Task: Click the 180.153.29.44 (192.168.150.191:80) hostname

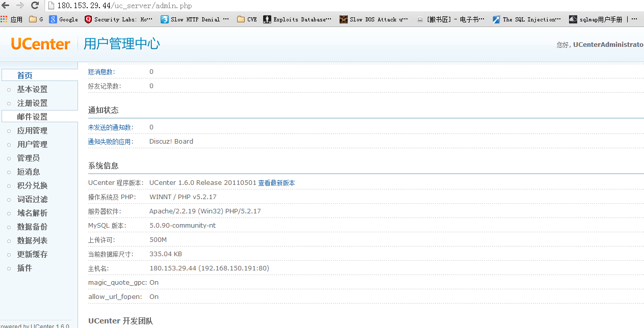Action: pos(209,268)
